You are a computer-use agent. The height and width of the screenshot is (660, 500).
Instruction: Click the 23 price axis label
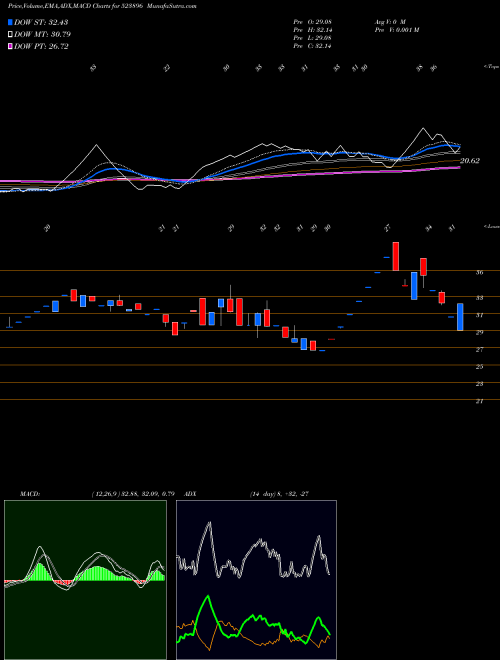(x=479, y=384)
